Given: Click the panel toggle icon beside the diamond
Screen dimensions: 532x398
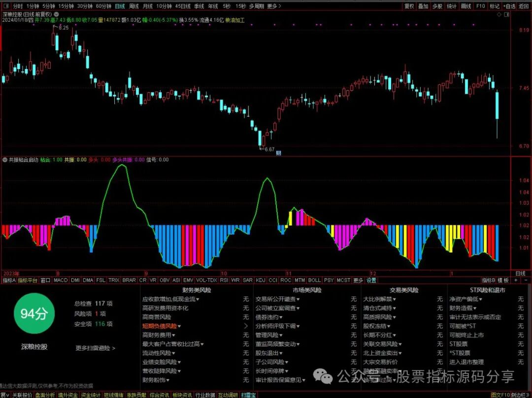Looking at the screenshot, I should 507,15.
